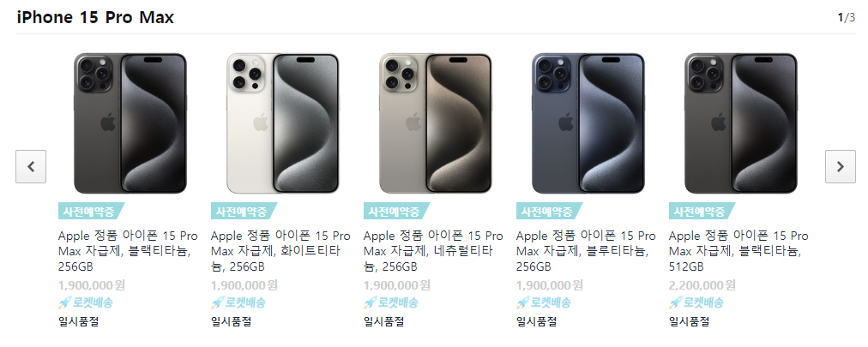Open the Natural Titanium 256GB phone image
Image resolution: width=868 pixels, height=347 pixels.
point(436,123)
